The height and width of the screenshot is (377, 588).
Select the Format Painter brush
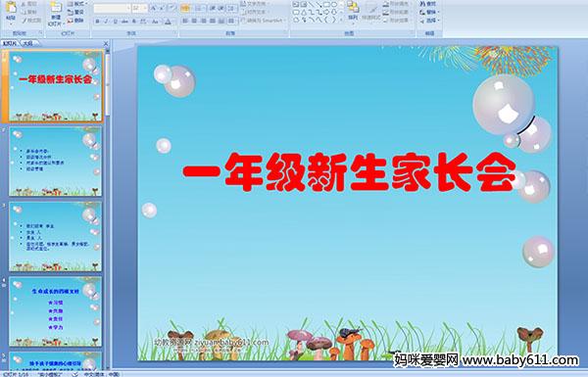click(24, 21)
